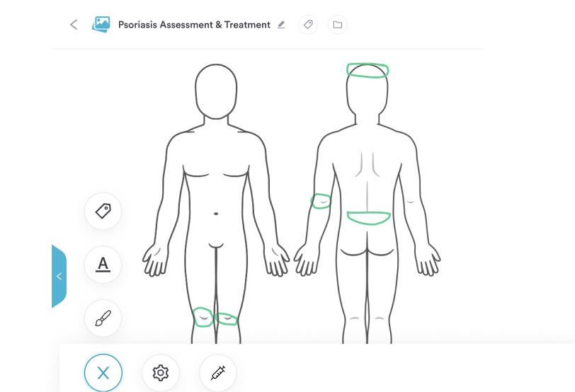Select the syringe injection tool
This screenshot has width=575, height=392.
tap(218, 373)
